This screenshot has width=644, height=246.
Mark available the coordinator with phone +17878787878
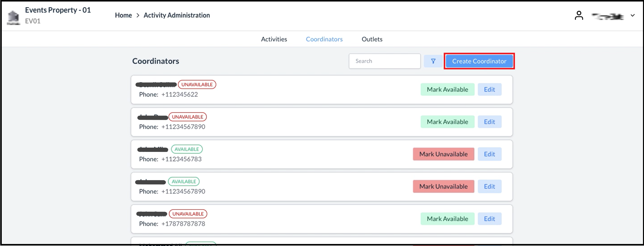447,218
